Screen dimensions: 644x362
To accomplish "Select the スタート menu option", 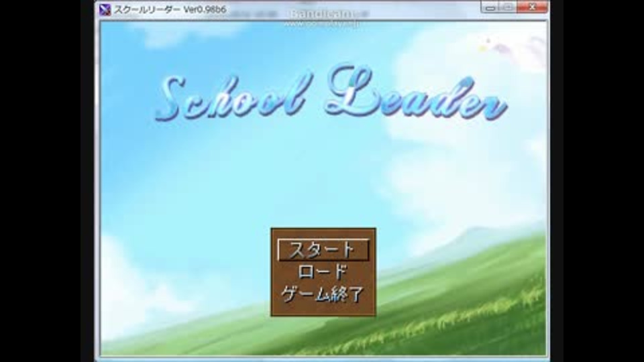I will (x=323, y=249).
